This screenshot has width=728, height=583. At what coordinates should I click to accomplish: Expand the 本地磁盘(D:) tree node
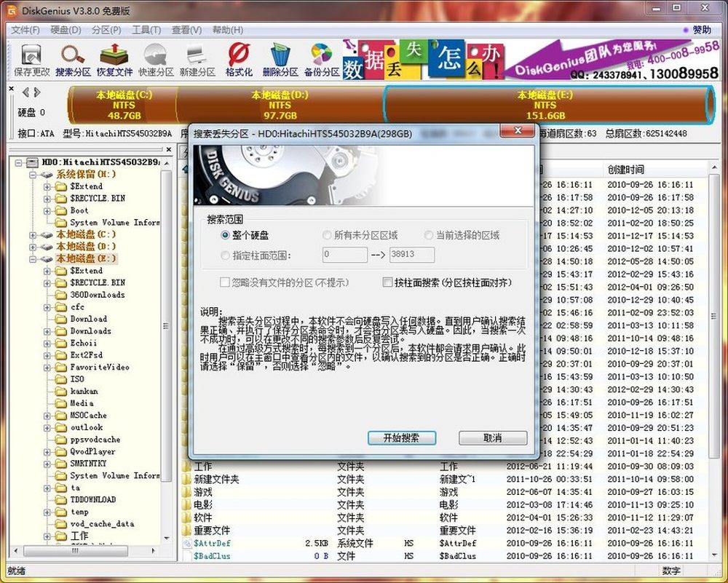pyautogui.click(x=33, y=247)
